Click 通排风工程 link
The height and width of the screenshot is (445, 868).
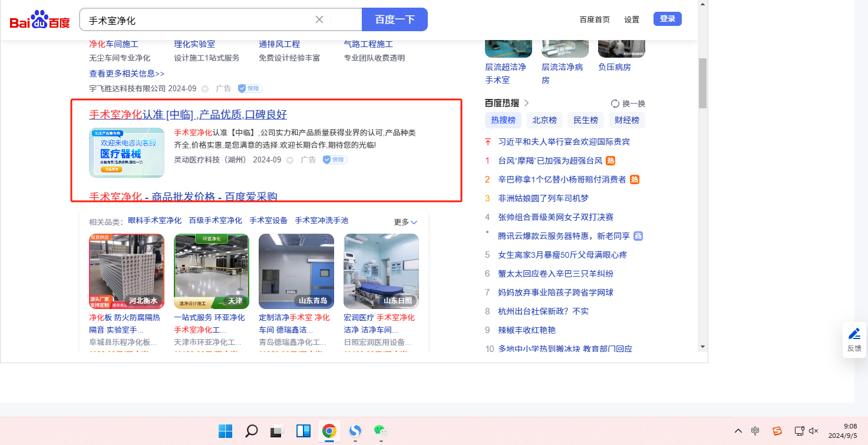(279, 44)
